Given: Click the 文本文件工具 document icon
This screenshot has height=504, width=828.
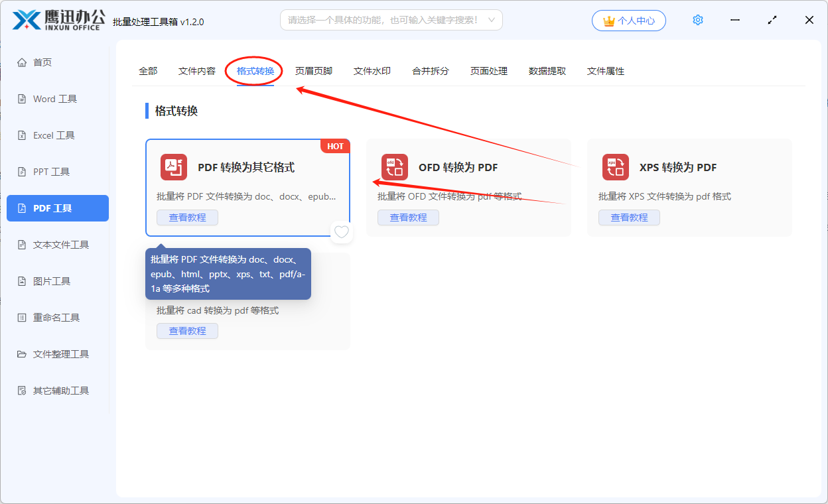Looking at the screenshot, I should 22,245.
